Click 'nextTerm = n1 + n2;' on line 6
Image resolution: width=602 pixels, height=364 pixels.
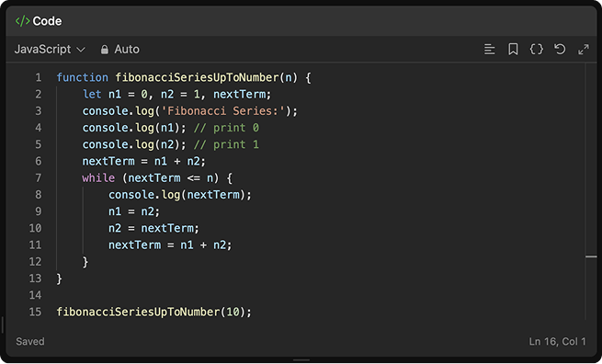(144, 161)
